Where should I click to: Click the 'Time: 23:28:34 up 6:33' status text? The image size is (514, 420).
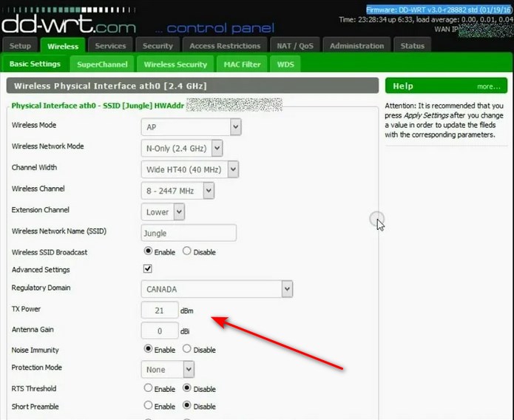tap(376, 20)
